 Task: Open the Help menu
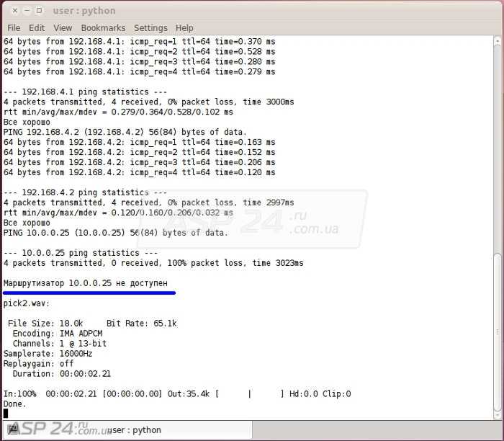click(x=184, y=27)
